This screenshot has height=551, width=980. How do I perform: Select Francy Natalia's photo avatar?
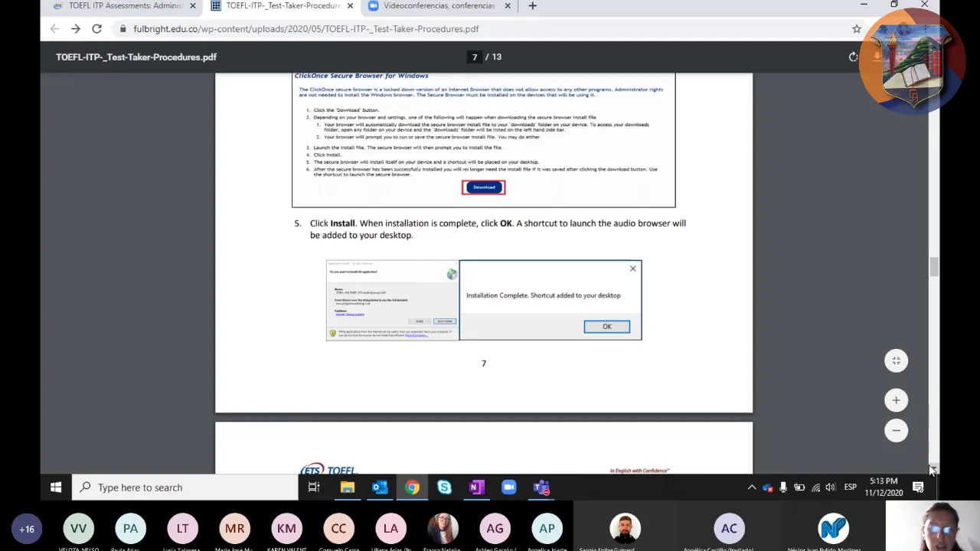[443, 529]
